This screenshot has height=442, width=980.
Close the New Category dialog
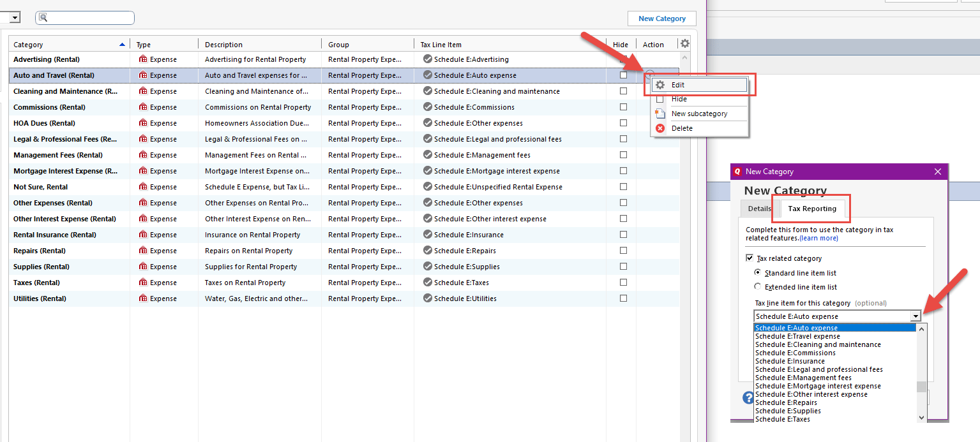pyautogui.click(x=938, y=172)
